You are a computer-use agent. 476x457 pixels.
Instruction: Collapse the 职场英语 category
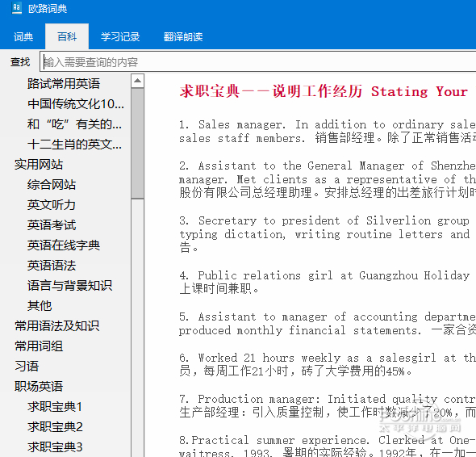coord(39,386)
